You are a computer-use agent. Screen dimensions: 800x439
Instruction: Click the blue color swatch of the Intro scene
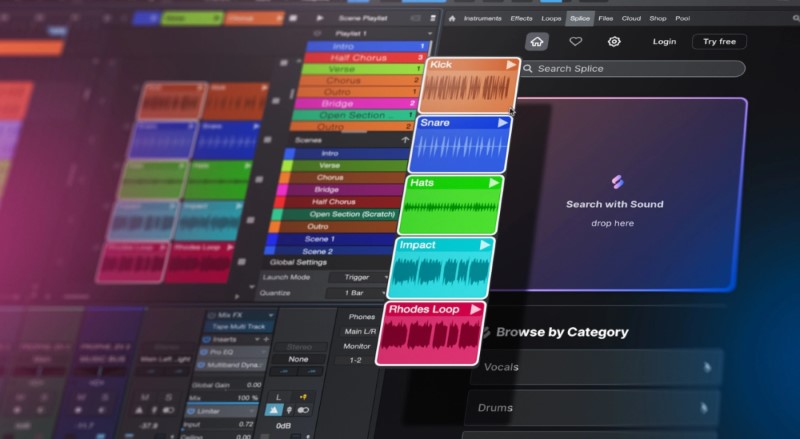pos(289,153)
